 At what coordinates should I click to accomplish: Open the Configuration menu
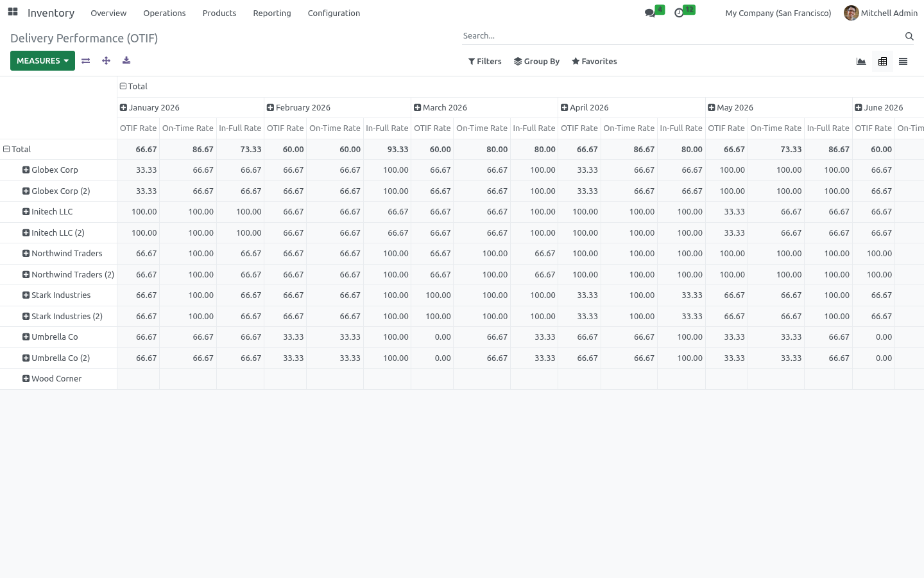334,13
